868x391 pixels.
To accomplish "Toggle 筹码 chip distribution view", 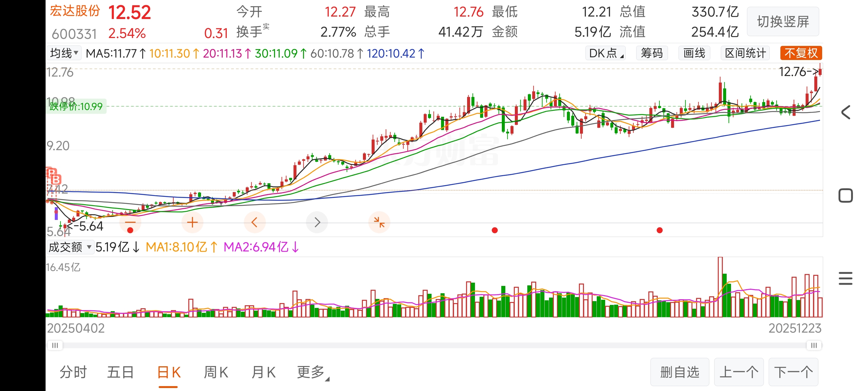I will pos(651,53).
